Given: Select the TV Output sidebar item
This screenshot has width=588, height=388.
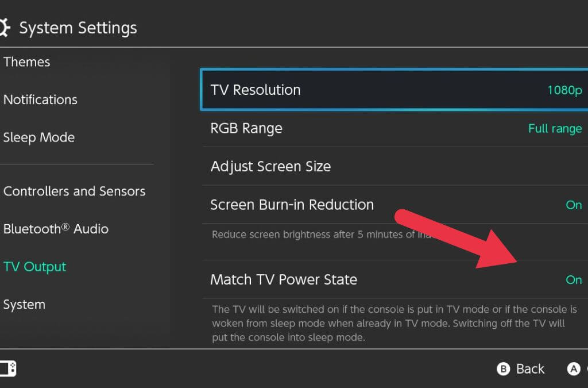Looking at the screenshot, I should [35, 267].
